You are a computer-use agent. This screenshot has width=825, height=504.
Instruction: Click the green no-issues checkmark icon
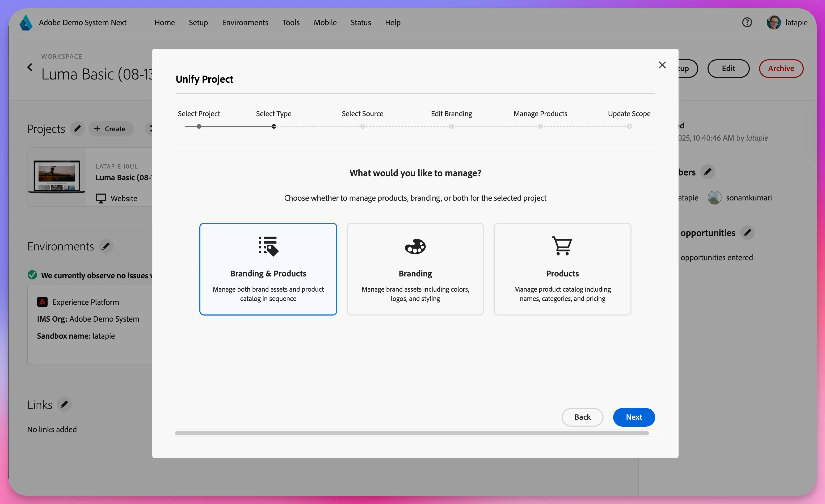32,275
